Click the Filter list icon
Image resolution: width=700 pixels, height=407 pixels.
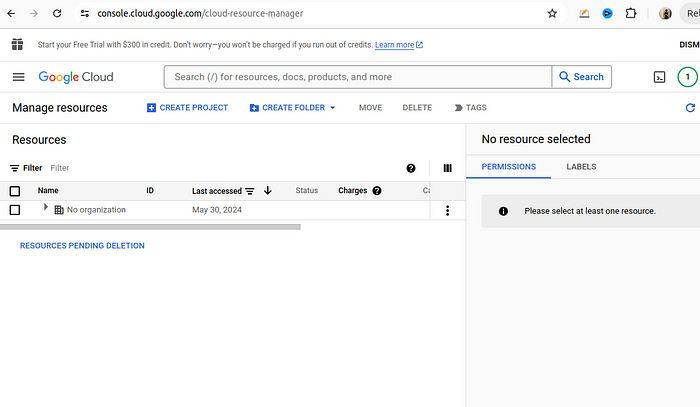point(15,168)
